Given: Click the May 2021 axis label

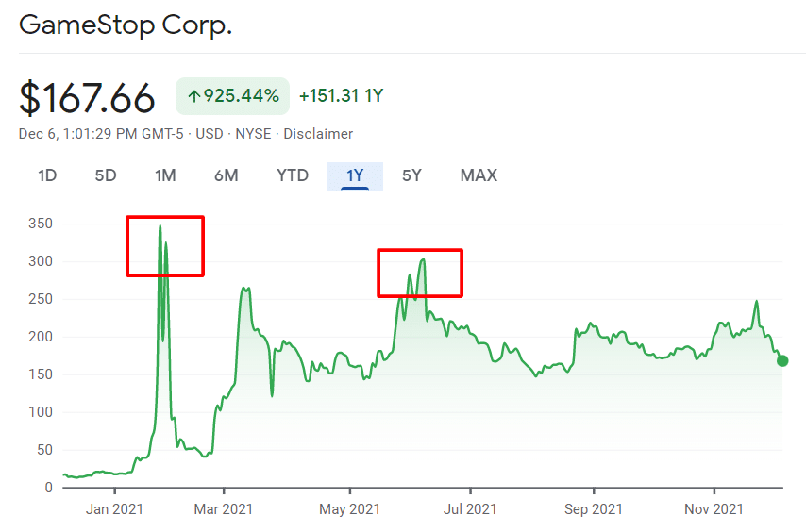Looking at the screenshot, I should pyautogui.click(x=349, y=509).
